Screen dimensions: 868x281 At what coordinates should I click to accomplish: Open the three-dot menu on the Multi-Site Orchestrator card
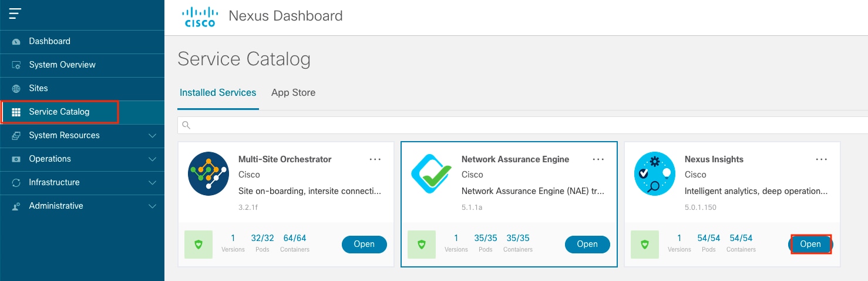(375, 159)
